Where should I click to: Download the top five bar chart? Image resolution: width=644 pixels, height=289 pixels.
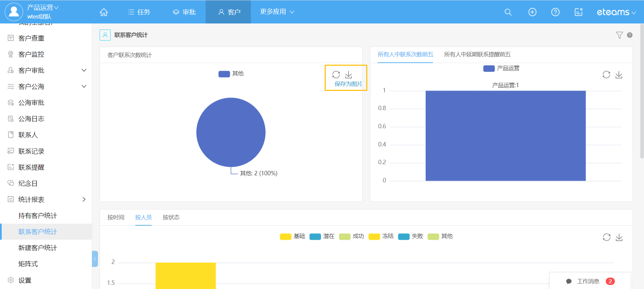coord(619,75)
